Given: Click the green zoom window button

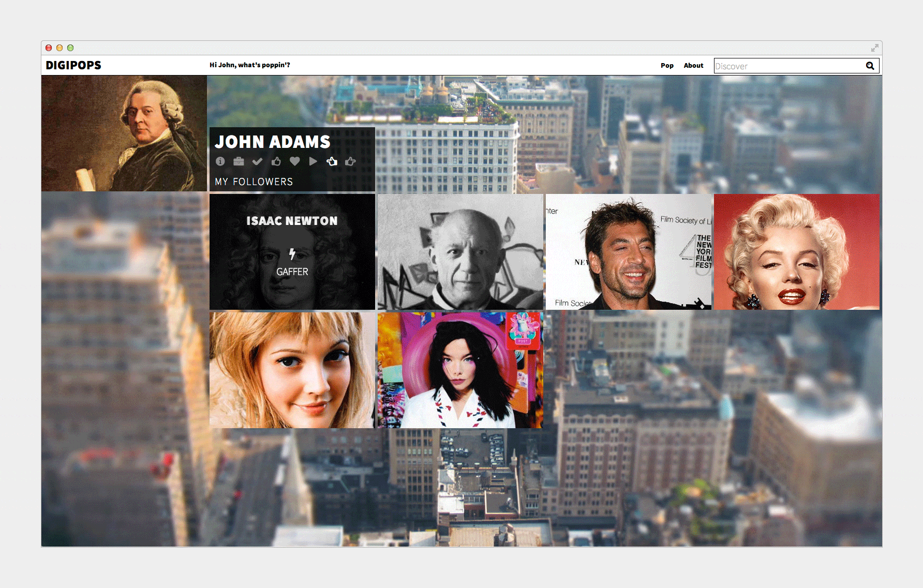Looking at the screenshot, I should click(x=70, y=48).
